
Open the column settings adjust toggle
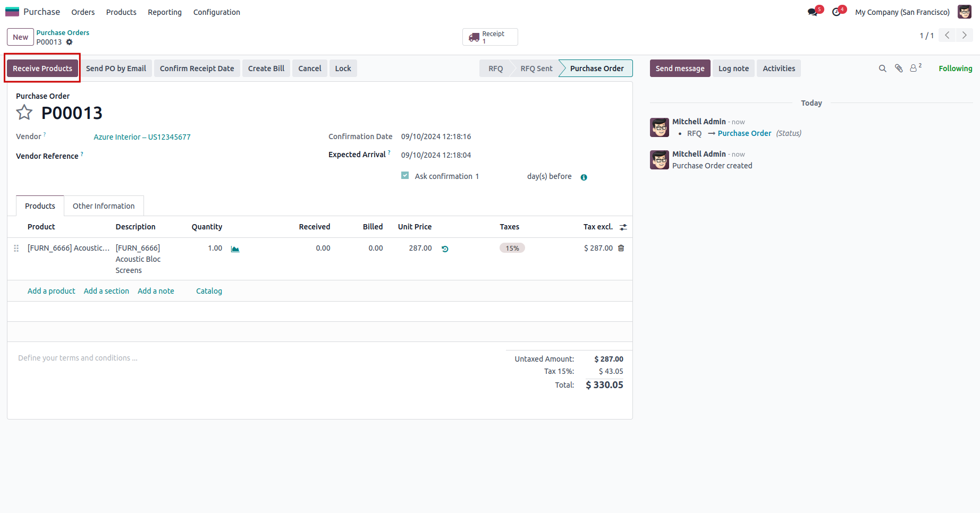(x=623, y=227)
